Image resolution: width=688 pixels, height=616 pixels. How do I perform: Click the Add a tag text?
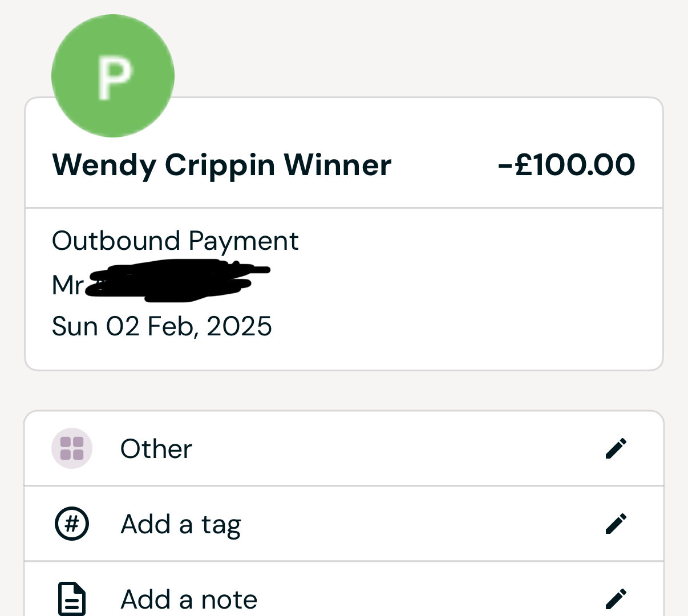click(181, 525)
